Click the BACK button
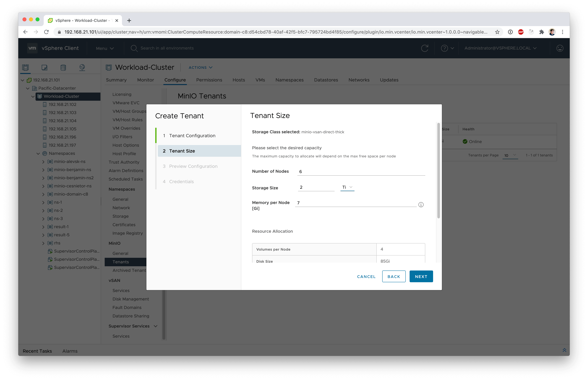Viewport: 588px width, 380px height. pyautogui.click(x=393, y=276)
